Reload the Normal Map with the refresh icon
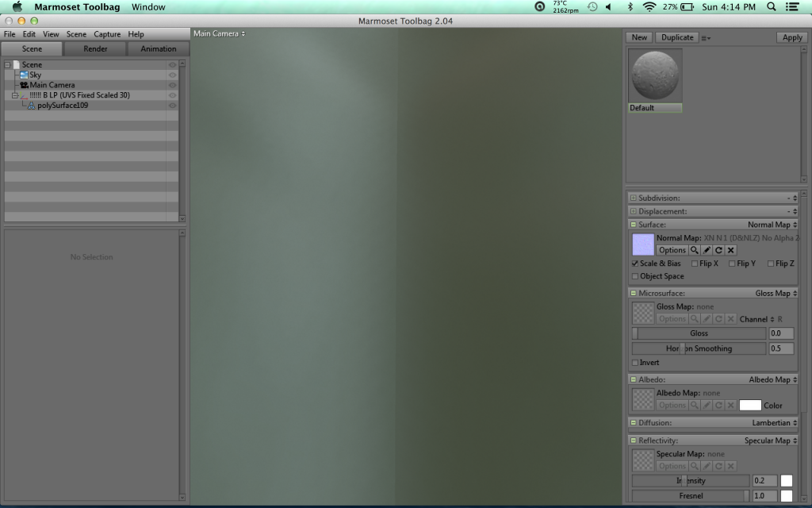Image resolution: width=812 pixels, height=508 pixels. [x=719, y=250]
